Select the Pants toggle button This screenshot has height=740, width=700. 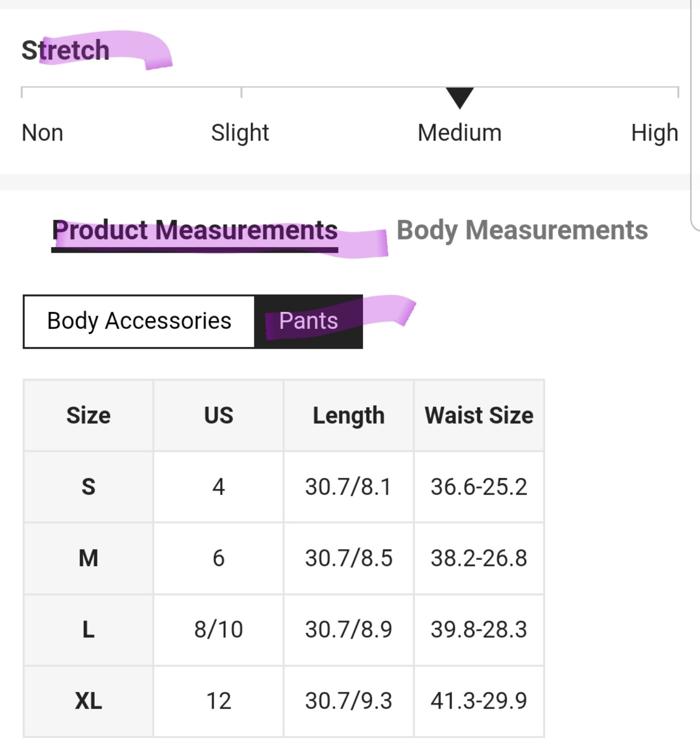[308, 321]
